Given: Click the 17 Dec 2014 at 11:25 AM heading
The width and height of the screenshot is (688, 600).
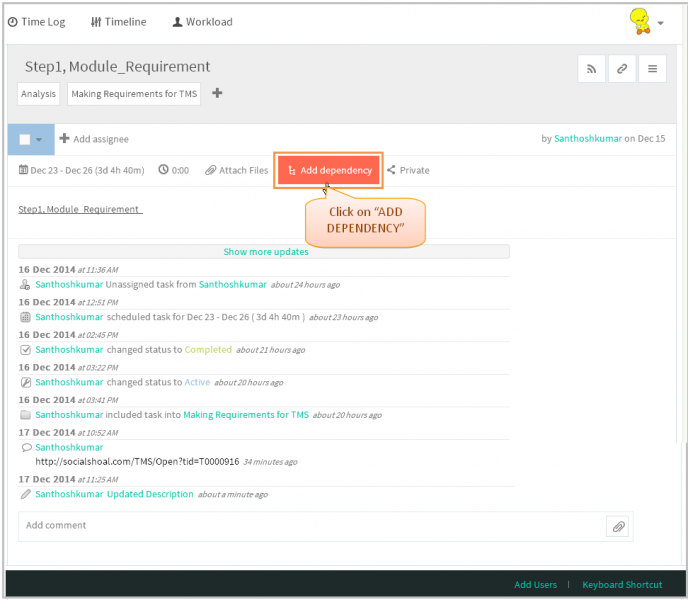Looking at the screenshot, I should click(68, 479).
